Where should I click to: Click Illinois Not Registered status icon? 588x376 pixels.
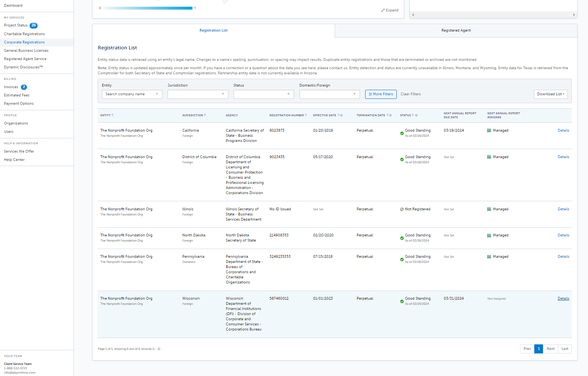click(402, 209)
